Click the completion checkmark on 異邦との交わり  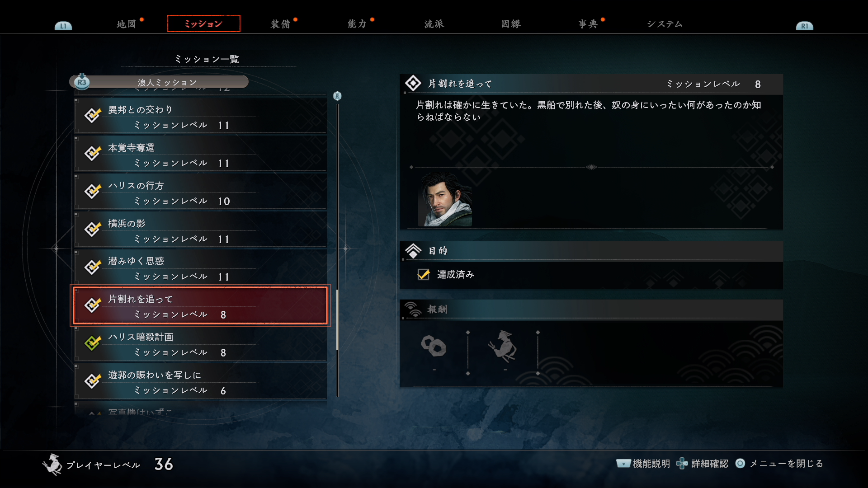click(93, 116)
